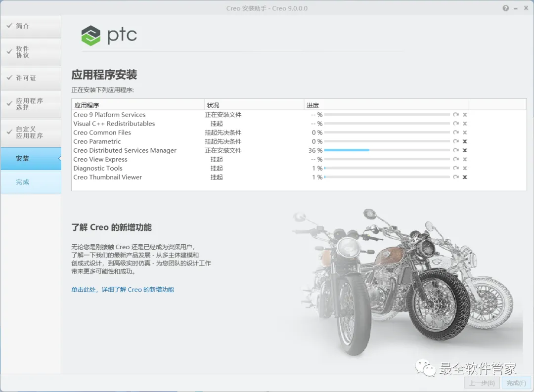Go to the 自定义应用程序 step
Viewport: 534px width, 392px height.
point(31,132)
